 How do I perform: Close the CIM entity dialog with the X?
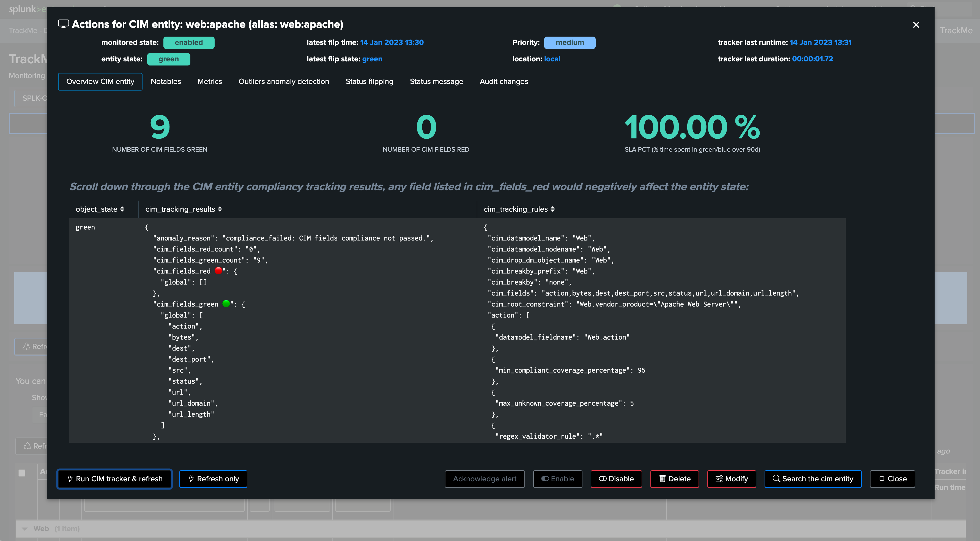pos(916,25)
